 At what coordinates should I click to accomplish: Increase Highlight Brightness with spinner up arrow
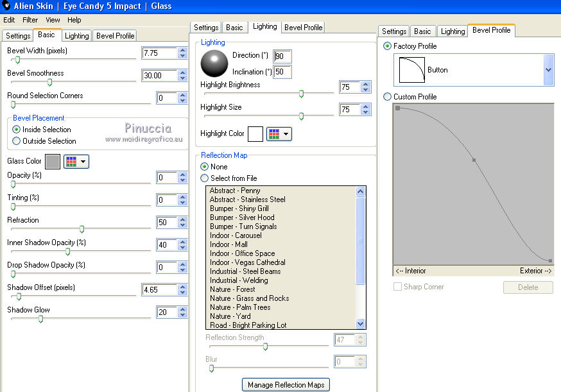[x=366, y=84]
